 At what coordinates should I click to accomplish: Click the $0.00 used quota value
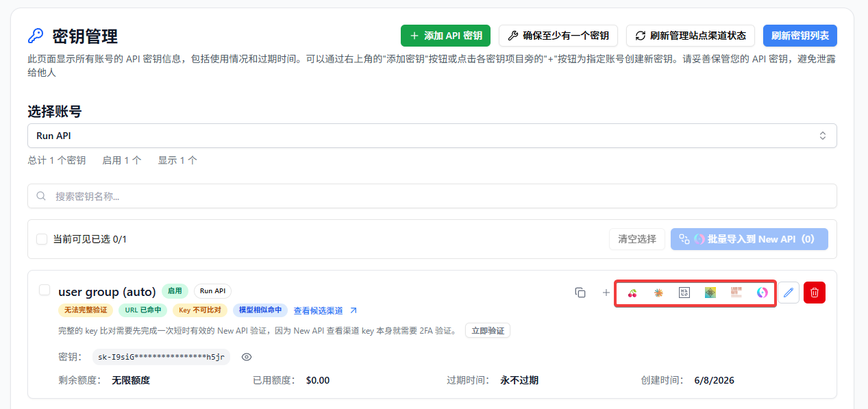tap(318, 380)
